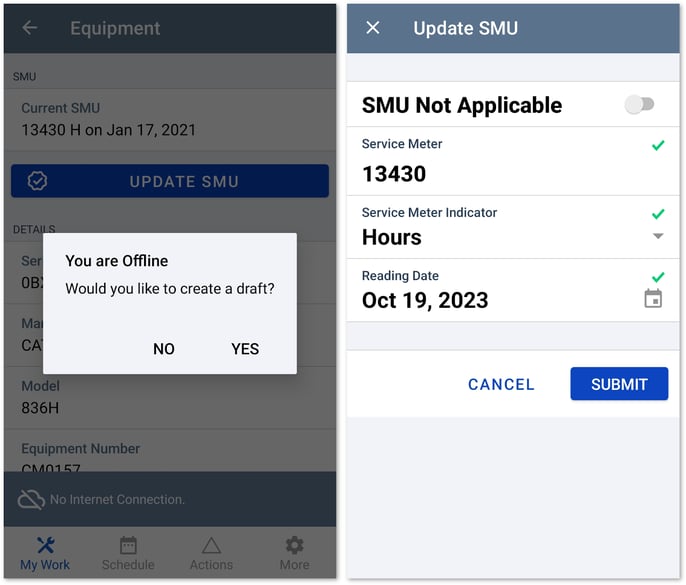Expand the Service Meter Indicator dropdown arrow
Image resolution: width=686 pixels, height=585 pixels.
[657, 236]
